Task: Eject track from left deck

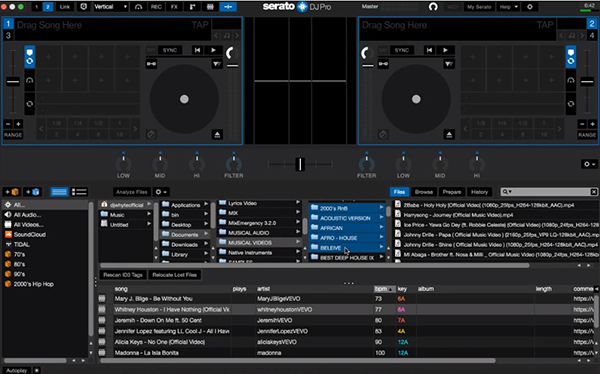Action: pos(217,134)
